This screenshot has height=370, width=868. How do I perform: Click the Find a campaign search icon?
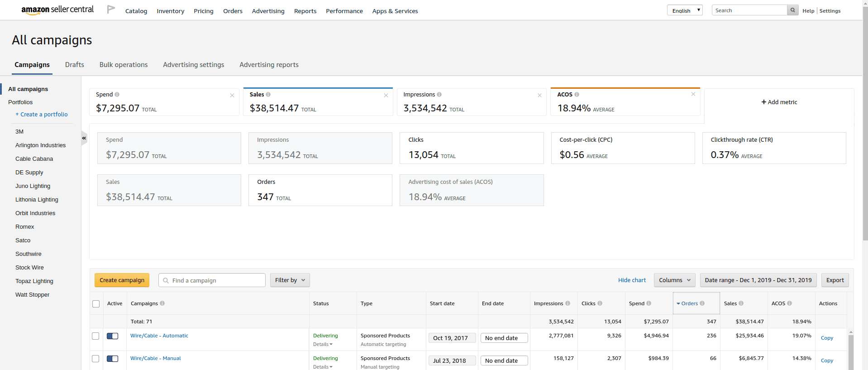[166, 280]
